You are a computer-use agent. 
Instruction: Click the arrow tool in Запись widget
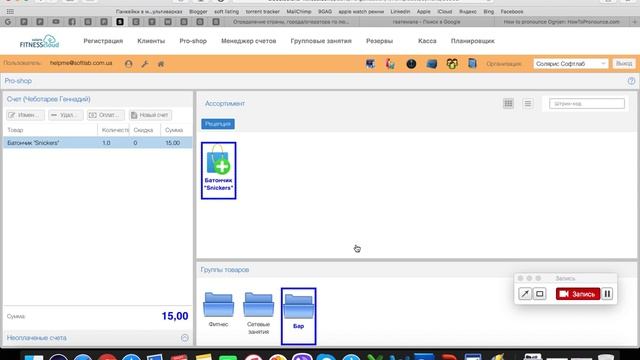(525, 294)
